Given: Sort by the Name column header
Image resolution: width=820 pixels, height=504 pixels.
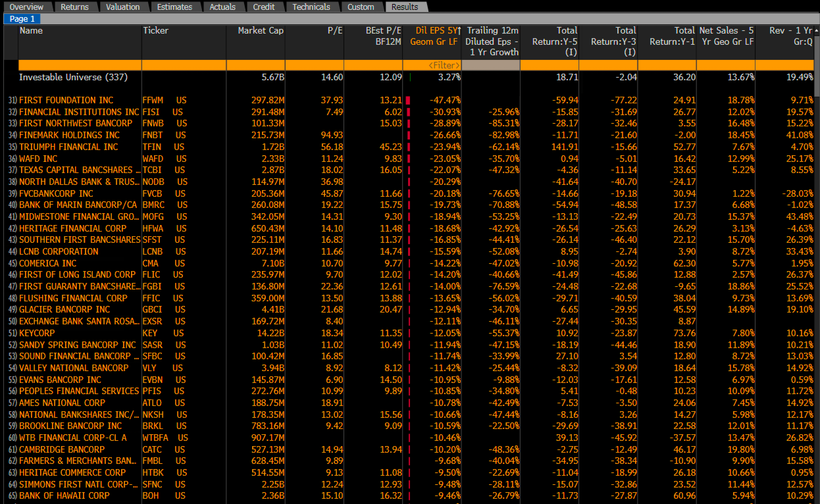Looking at the screenshot, I should click(x=80, y=42).
